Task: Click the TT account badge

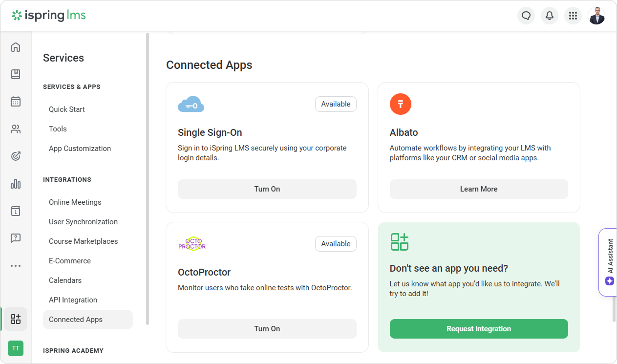Action: click(x=16, y=348)
